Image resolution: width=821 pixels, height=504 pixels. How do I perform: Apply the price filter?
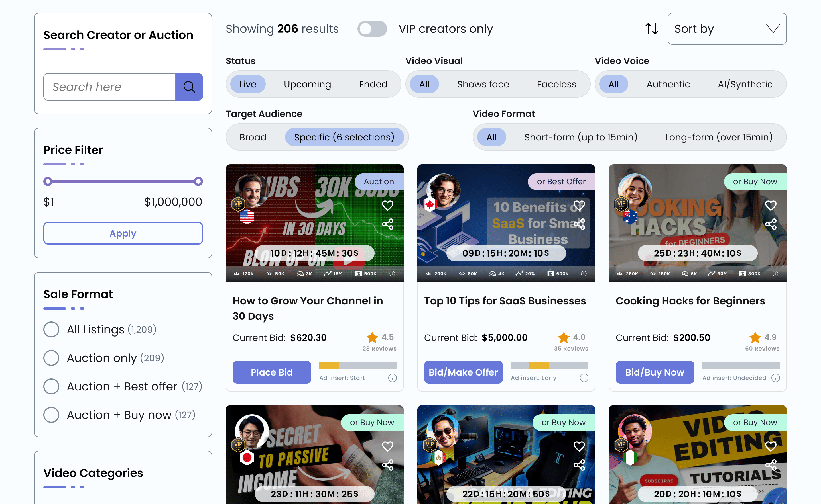pos(123,233)
